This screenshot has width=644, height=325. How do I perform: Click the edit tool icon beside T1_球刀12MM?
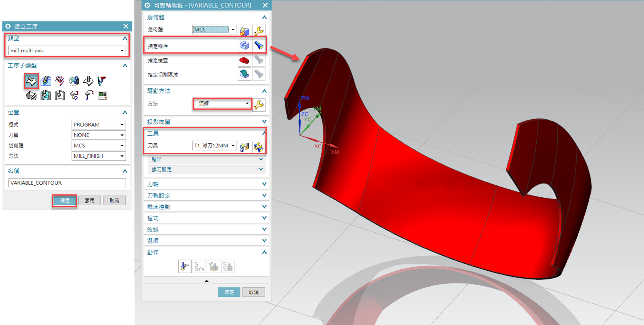258,147
